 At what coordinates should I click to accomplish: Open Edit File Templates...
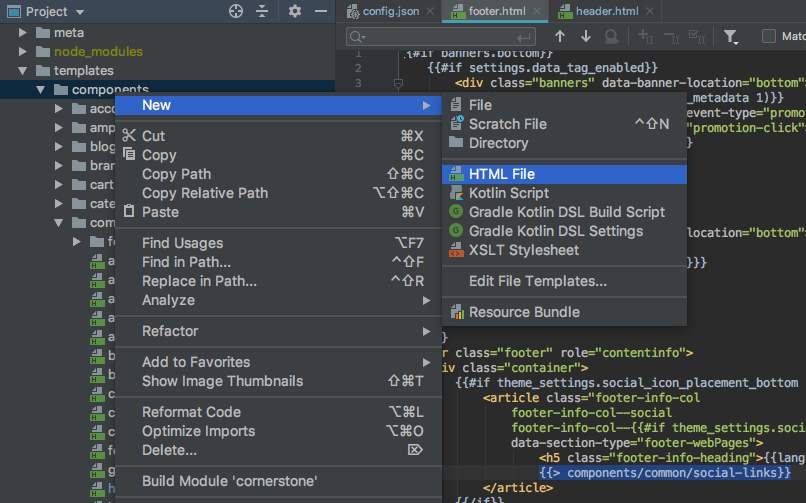pos(564,281)
